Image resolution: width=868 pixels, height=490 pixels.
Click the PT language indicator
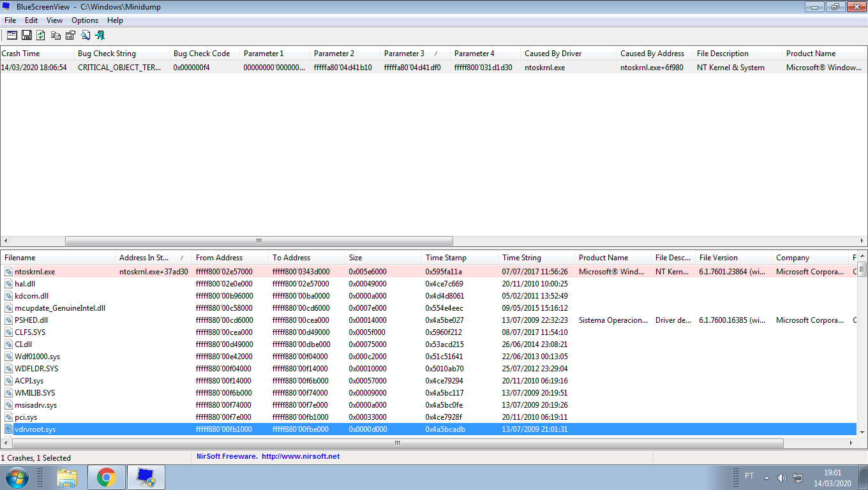(x=749, y=477)
